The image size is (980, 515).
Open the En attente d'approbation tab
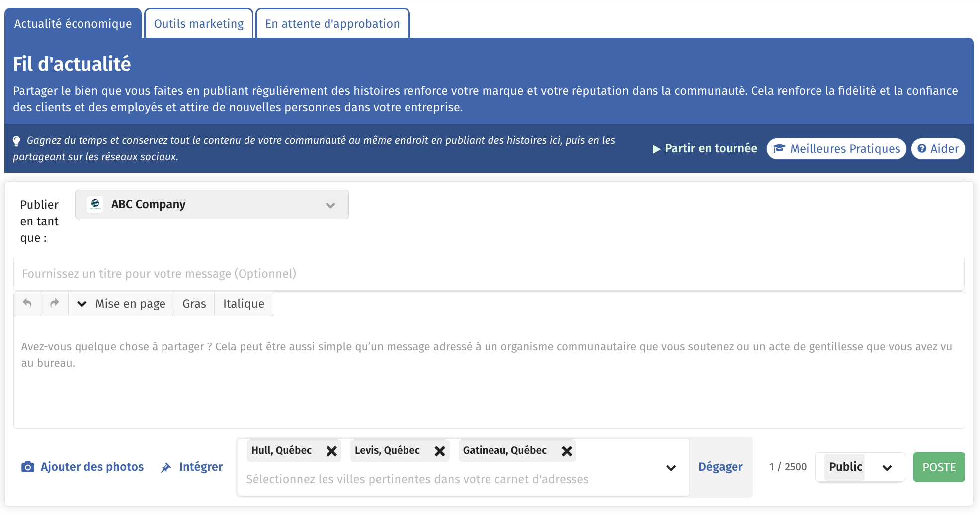coord(332,23)
